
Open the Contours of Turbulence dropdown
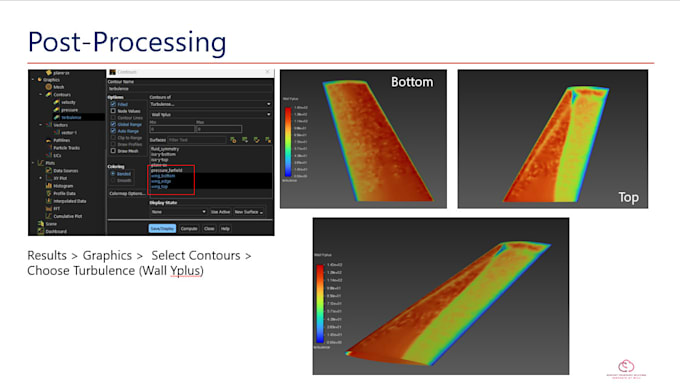211,104
